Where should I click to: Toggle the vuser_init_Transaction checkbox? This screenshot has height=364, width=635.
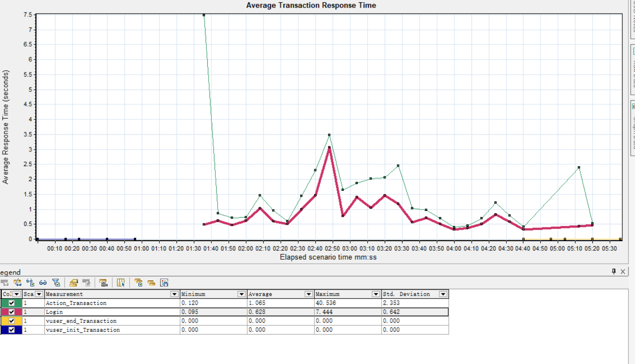coord(12,330)
